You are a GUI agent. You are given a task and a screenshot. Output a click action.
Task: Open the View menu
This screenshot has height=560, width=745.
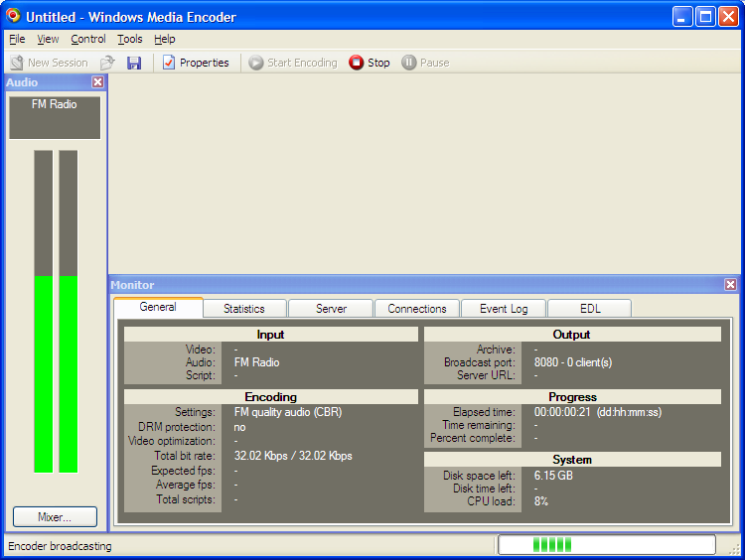click(x=48, y=39)
